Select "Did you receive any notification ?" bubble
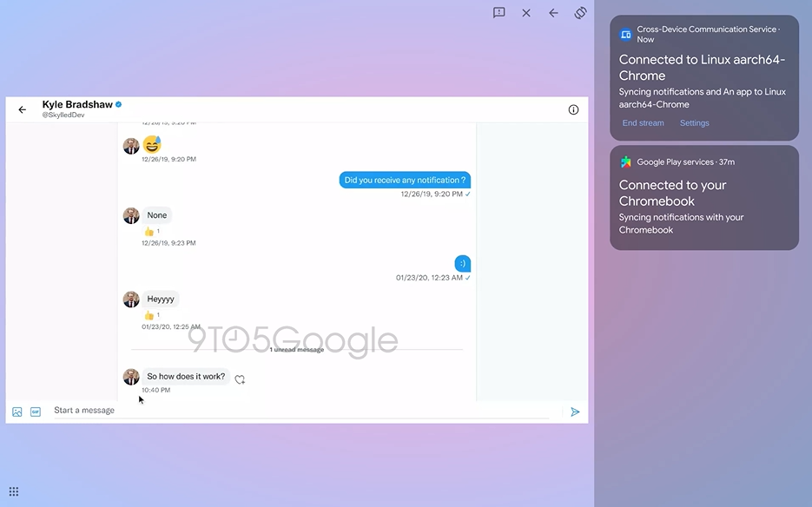The height and width of the screenshot is (507, 812). point(405,181)
